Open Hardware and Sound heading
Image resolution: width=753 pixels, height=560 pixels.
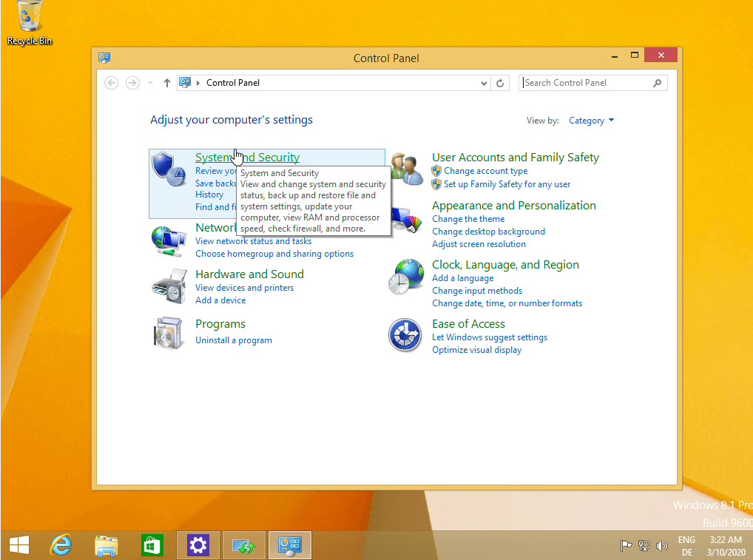(x=249, y=274)
